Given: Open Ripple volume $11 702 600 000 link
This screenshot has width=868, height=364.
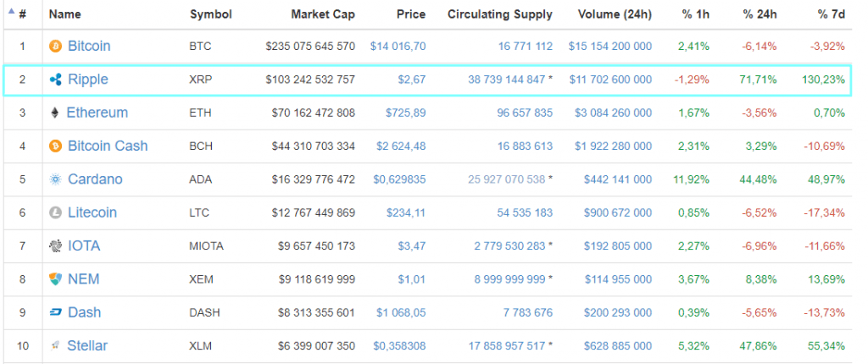Looking at the screenshot, I should point(610,80).
